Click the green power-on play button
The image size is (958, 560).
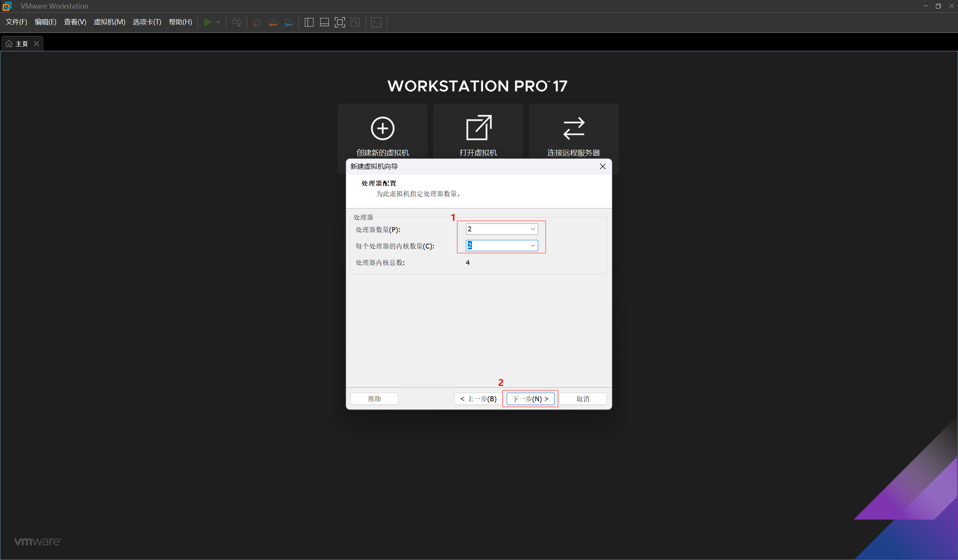[x=207, y=22]
